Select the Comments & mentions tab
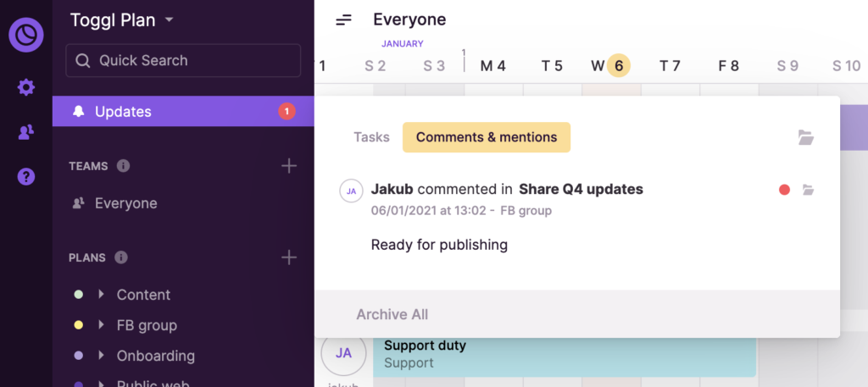Screen dimensions: 868x387 (x=486, y=137)
